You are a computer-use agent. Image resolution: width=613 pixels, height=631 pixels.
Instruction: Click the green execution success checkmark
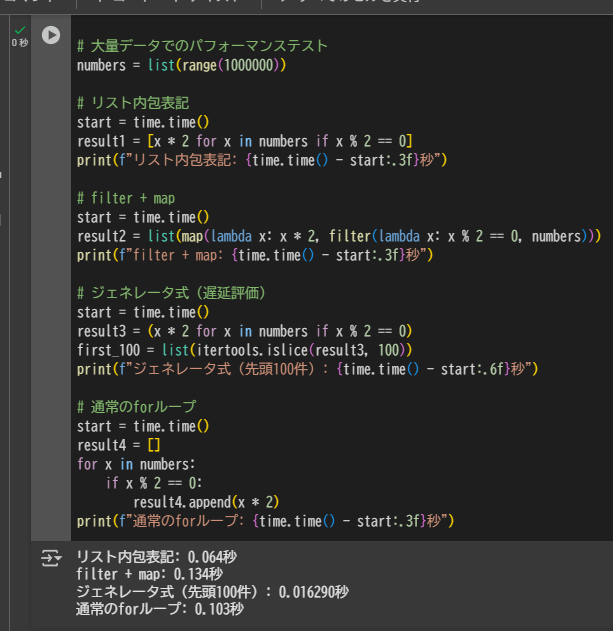20,30
